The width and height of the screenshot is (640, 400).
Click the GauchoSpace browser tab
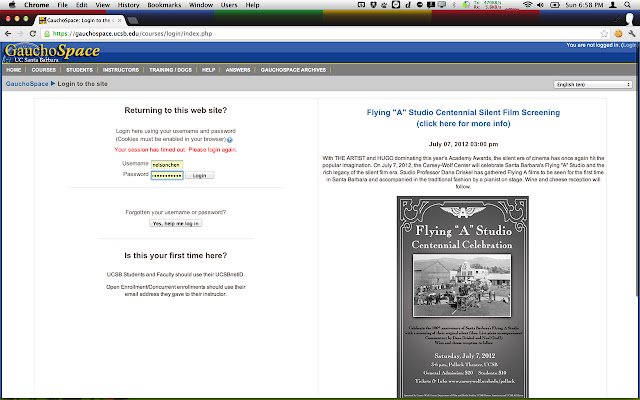pos(79,20)
